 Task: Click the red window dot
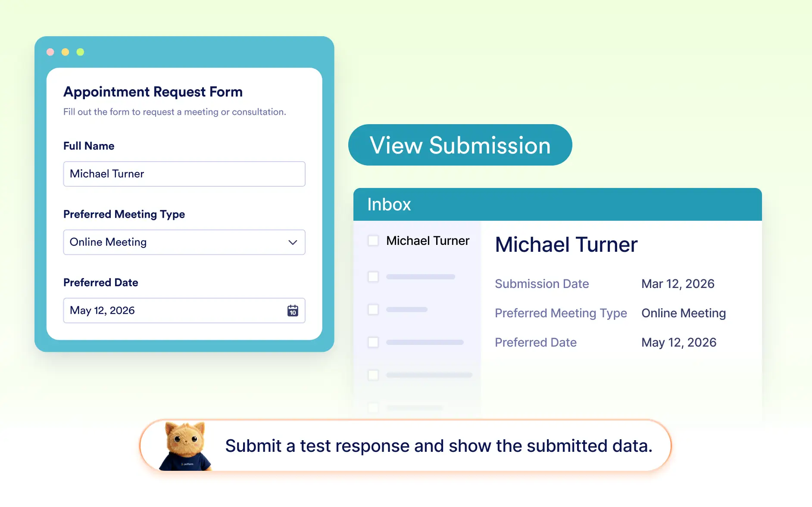pyautogui.click(x=50, y=52)
